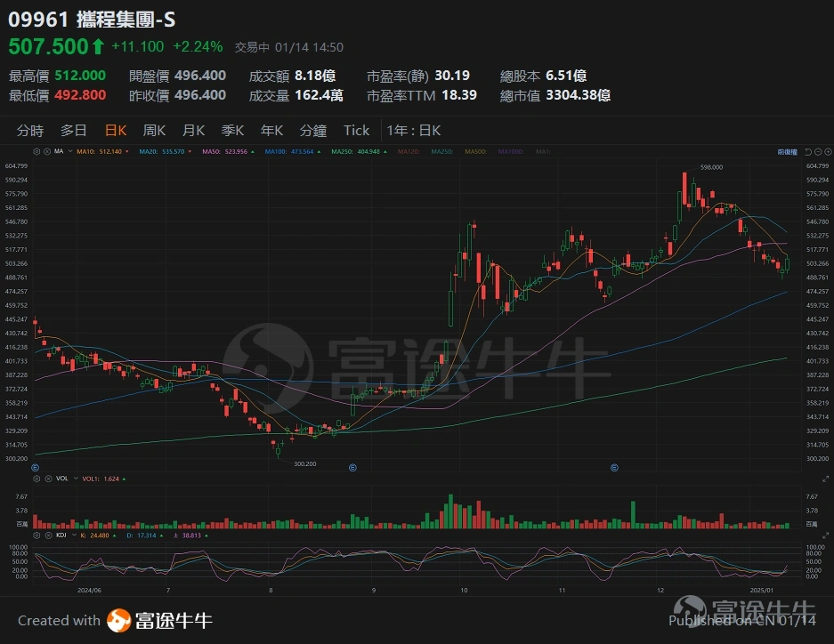Click the 300.200 low price annotation
The image size is (834, 644).
(304, 463)
